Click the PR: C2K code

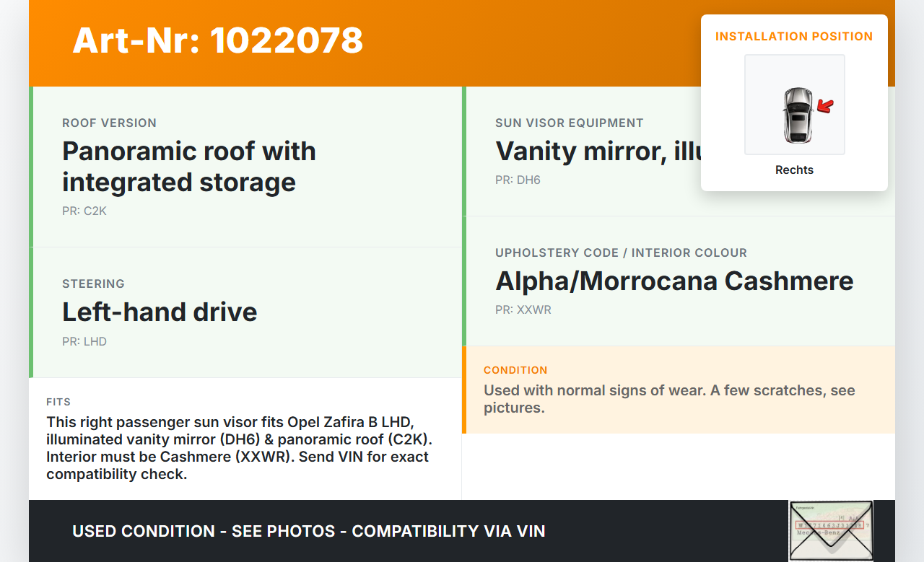point(84,211)
